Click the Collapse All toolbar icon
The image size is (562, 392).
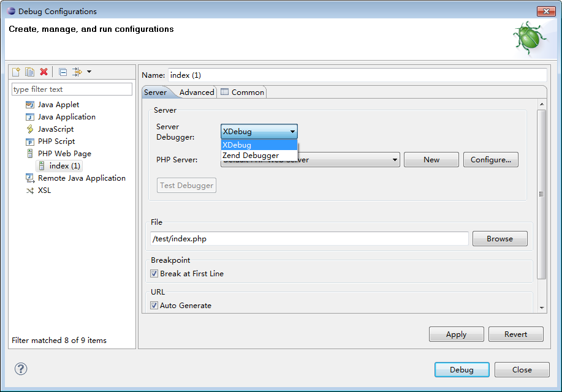pyautogui.click(x=63, y=72)
